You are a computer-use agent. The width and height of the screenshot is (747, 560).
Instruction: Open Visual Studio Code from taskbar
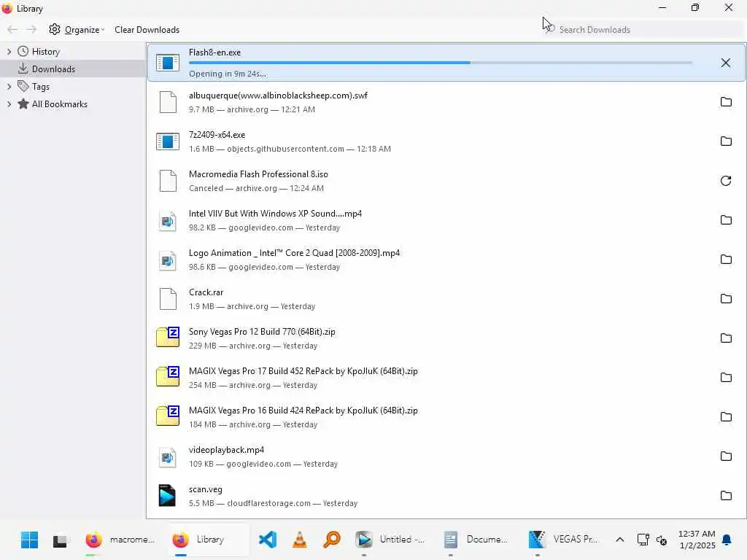268,540
